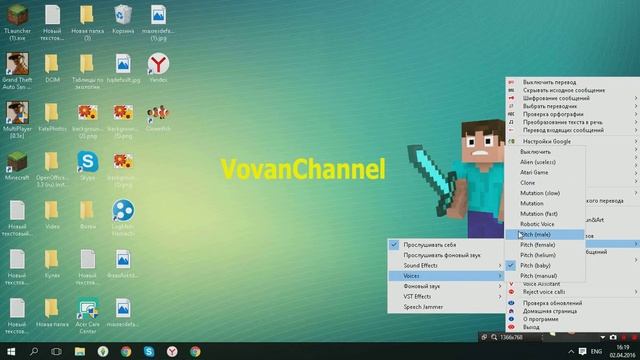Screen dimensions: 640x360
Task: Uncheck the Pitch (baby) voice
Action: tap(545, 265)
